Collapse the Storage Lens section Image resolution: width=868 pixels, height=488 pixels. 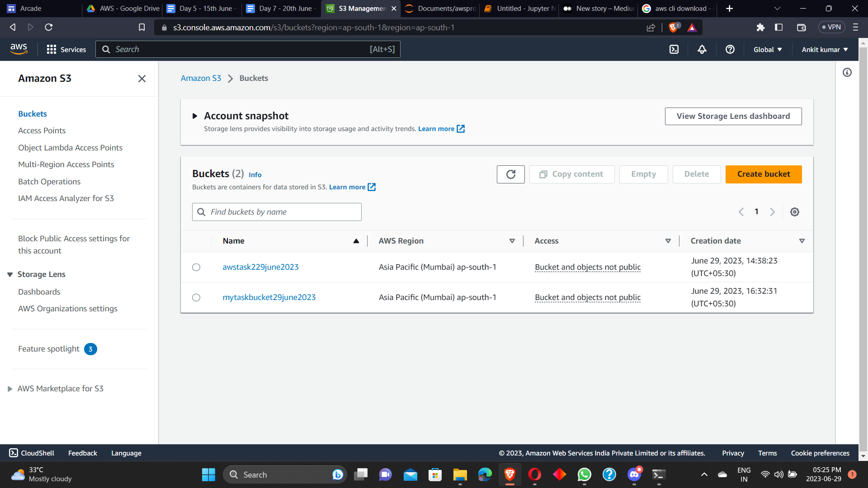pyautogui.click(x=10, y=274)
